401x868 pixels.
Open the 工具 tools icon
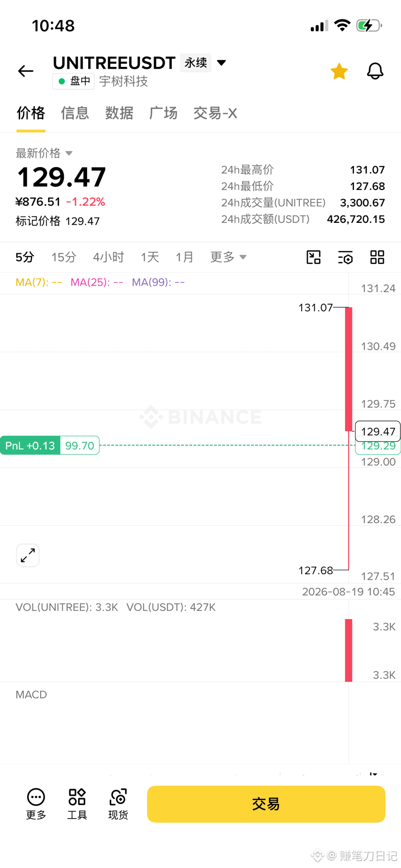pyautogui.click(x=77, y=804)
